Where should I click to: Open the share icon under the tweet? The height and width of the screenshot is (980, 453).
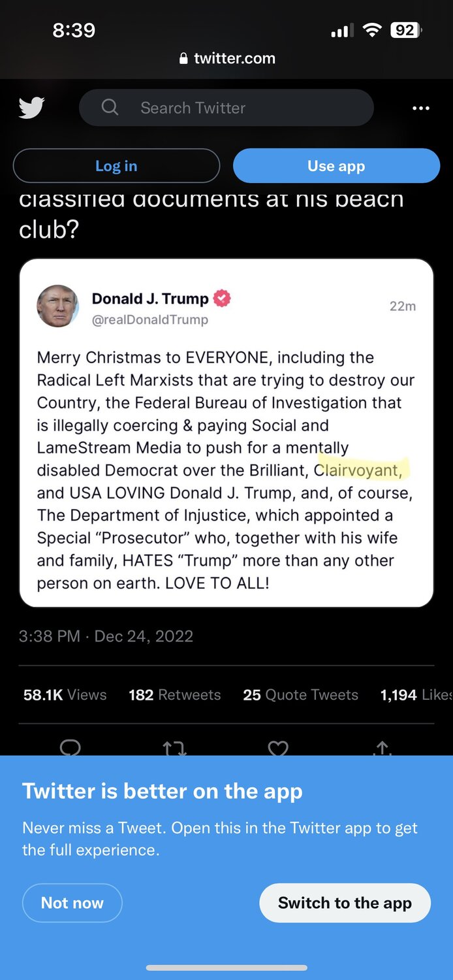[x=382, y=749]
